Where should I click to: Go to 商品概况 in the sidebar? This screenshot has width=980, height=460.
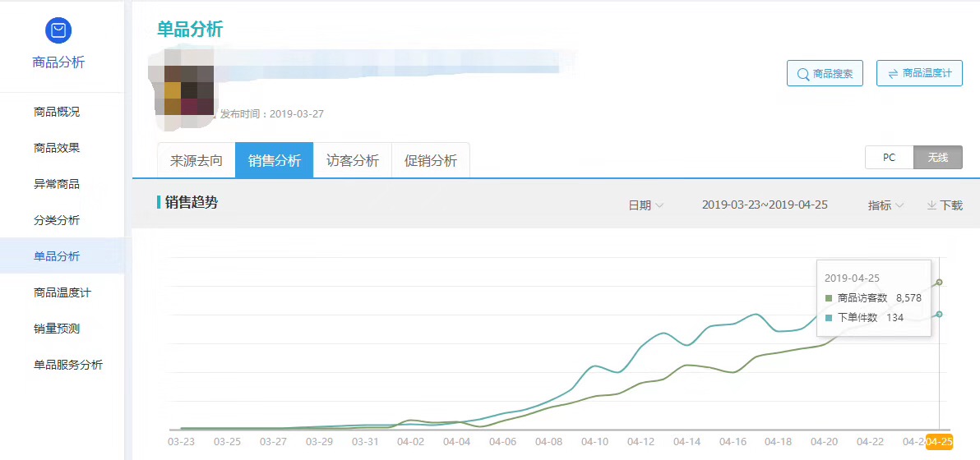coord(57,112)
